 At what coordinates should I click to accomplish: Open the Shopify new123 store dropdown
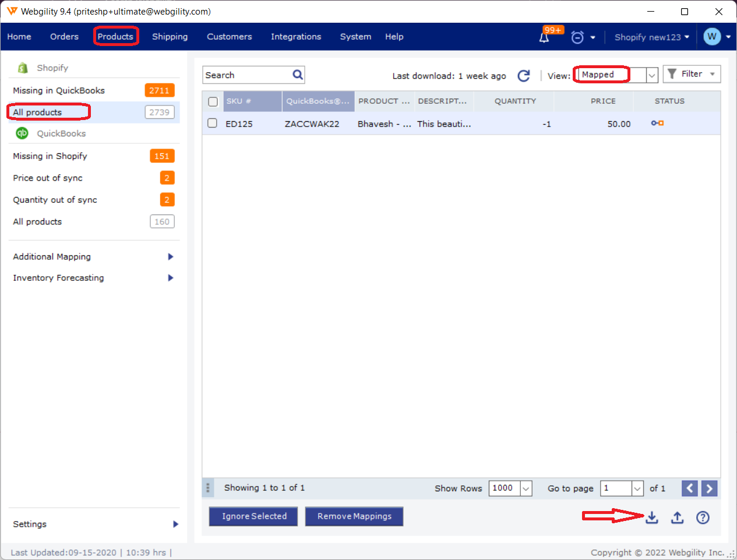[652, 37]
